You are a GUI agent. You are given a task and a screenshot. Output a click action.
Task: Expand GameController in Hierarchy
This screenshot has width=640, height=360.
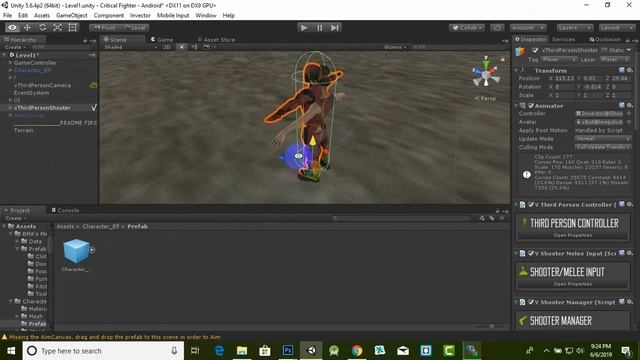coord(11,63)
